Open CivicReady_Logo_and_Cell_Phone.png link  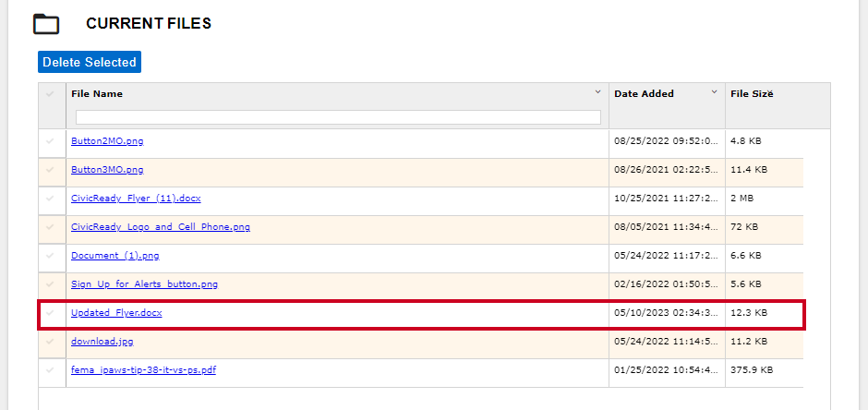tap(161, 227)
